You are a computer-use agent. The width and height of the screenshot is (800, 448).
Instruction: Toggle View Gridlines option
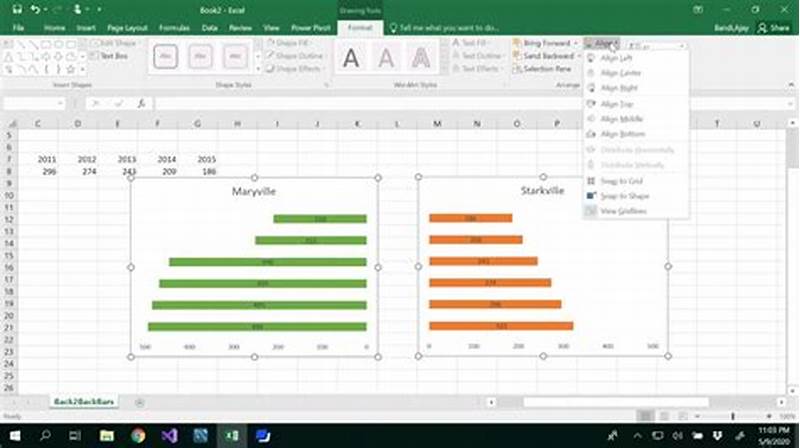636,211
